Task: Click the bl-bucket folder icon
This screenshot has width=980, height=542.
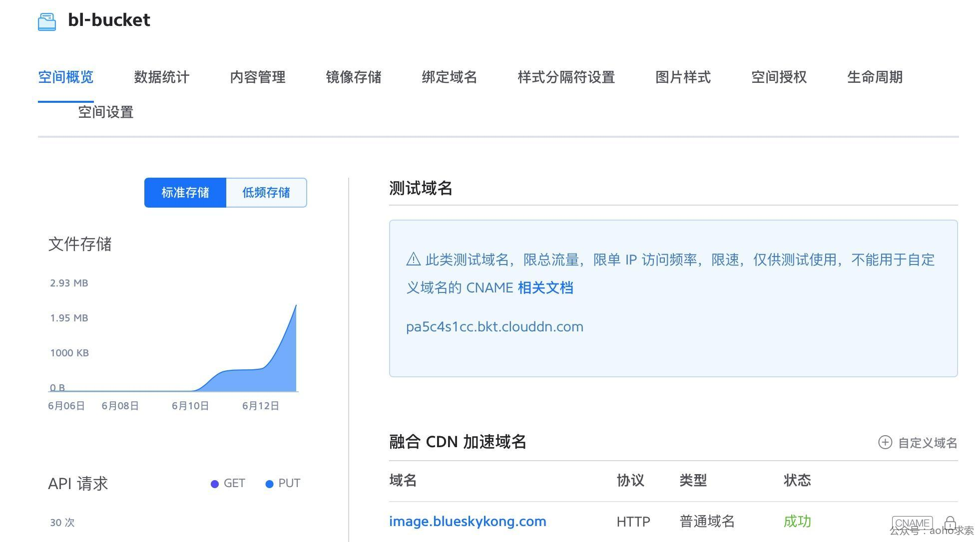Action: point(47,21)
